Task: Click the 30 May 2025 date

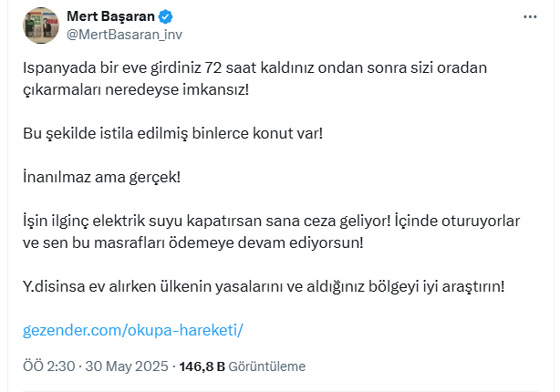Action: pyautogui.click(x=127, y=366)
